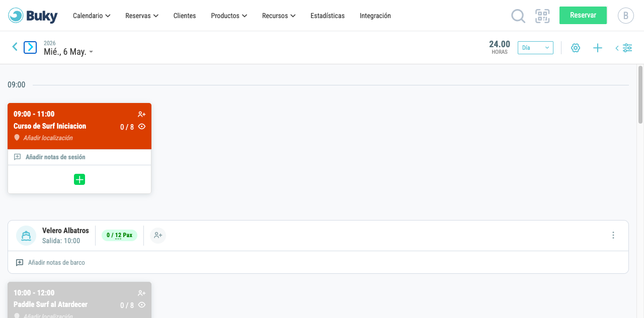The width and height of the screenshot is (644, 318).
Task: Go to Clientes page
Action: 185,16
